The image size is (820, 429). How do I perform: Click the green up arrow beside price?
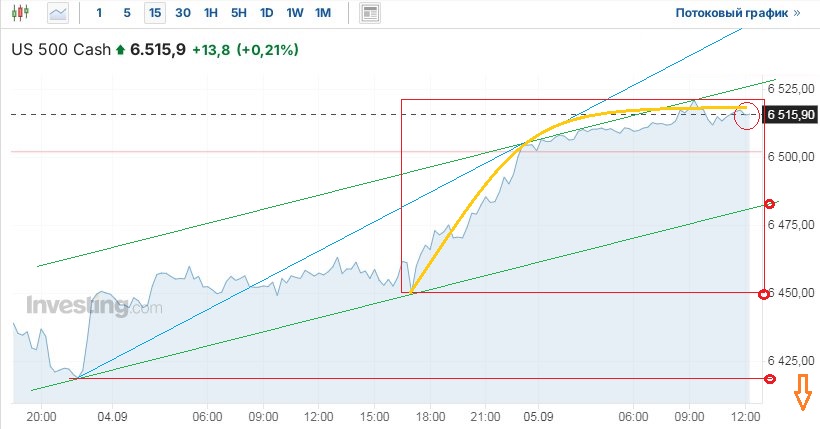pyautogui.click(x=121, y=49)
